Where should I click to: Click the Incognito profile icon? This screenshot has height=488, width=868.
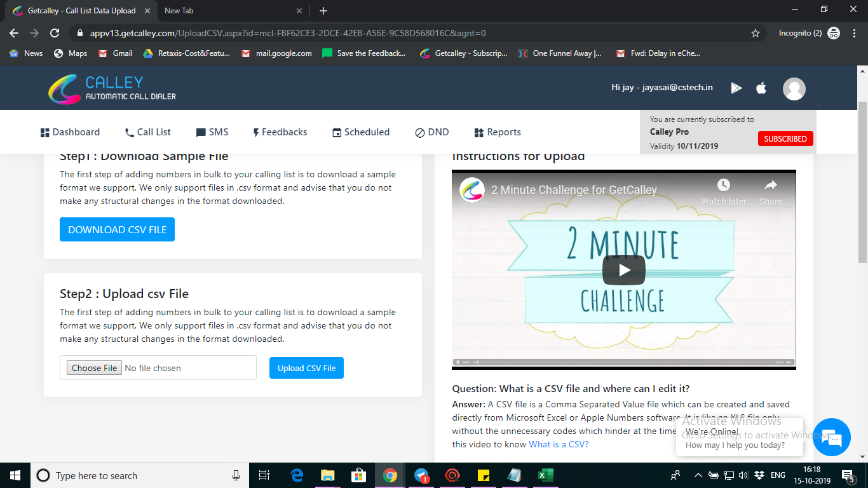834,33
